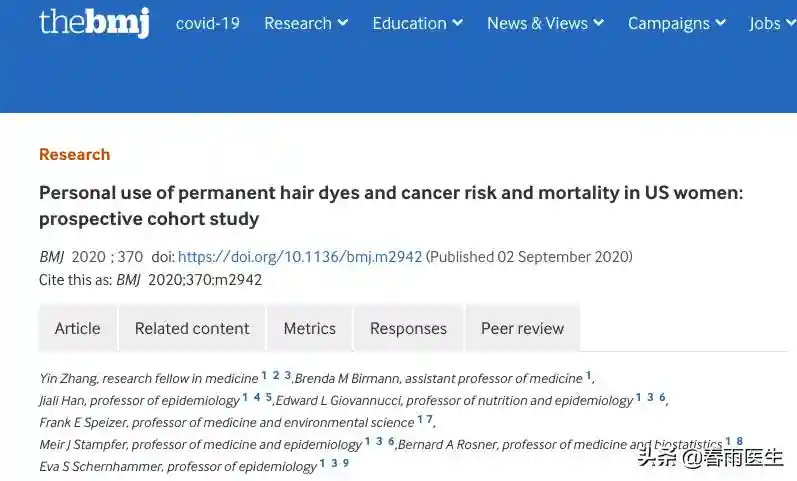Open the News & Views dropdown
The width and height of the screenshot is (797, 481).
point(545,23)
